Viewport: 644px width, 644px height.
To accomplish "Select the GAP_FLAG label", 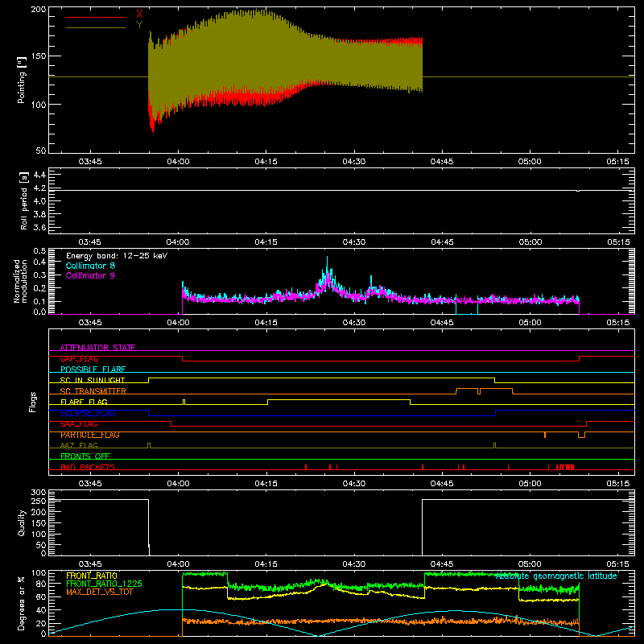I will click(x=80, y=358).
